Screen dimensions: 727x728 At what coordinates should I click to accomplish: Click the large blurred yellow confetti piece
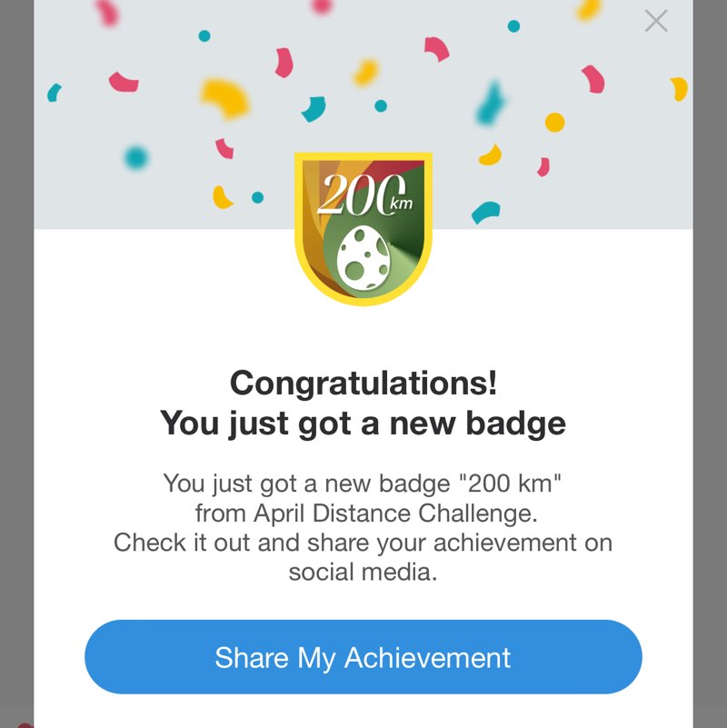coord(224,95)
